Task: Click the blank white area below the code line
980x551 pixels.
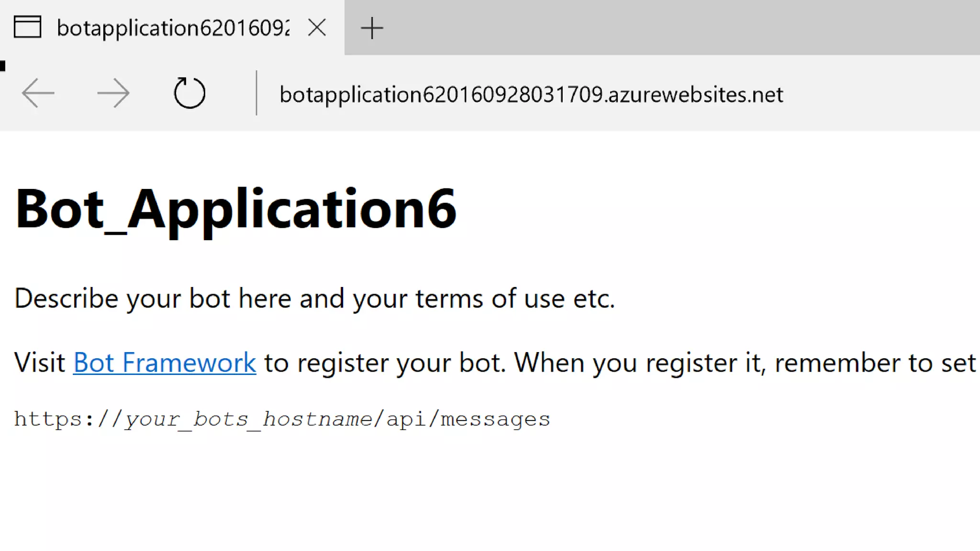Action: click(x=479, y=493)
